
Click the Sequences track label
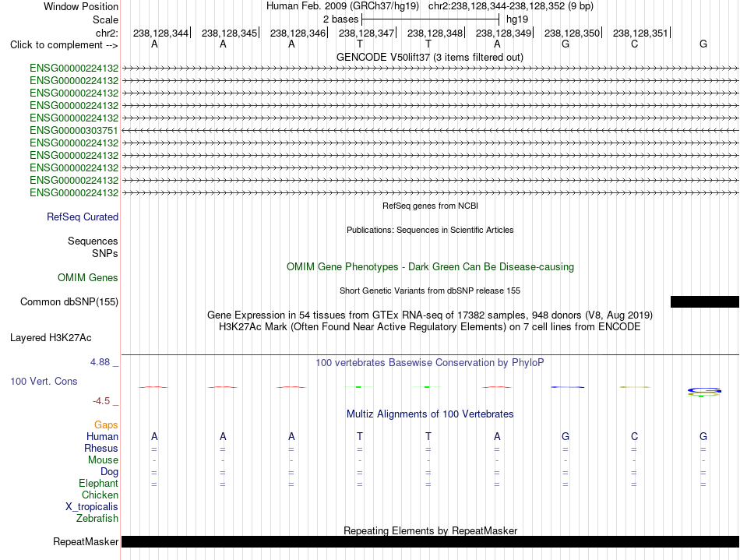[93, 241]
